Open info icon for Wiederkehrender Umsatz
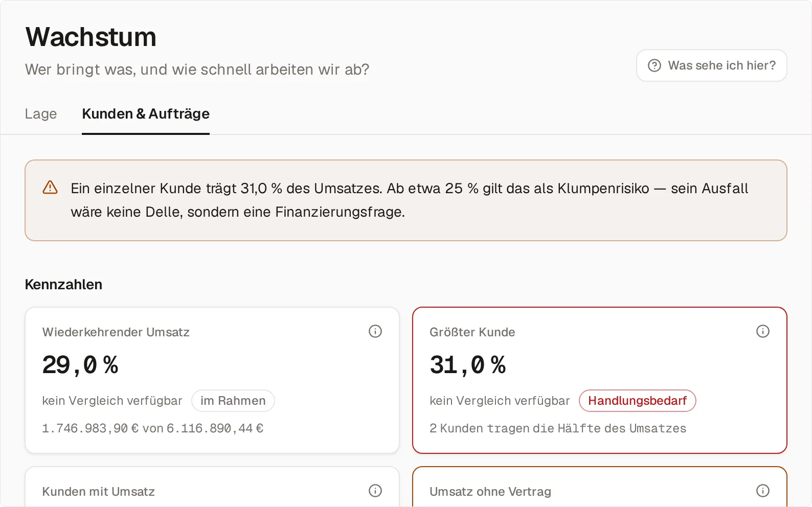The image size is (812, 507). click(x=375, y=331)
